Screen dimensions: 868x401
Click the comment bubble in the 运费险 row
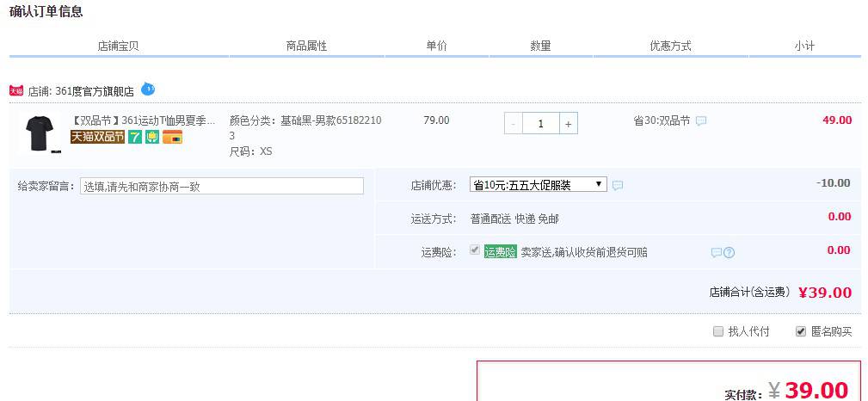(x=717, y=253)
